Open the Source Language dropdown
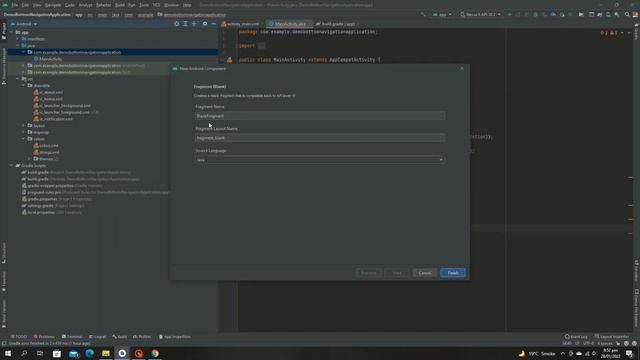This screenshot has height=360, width=640. pyautogui.click(x=320, y=160)
